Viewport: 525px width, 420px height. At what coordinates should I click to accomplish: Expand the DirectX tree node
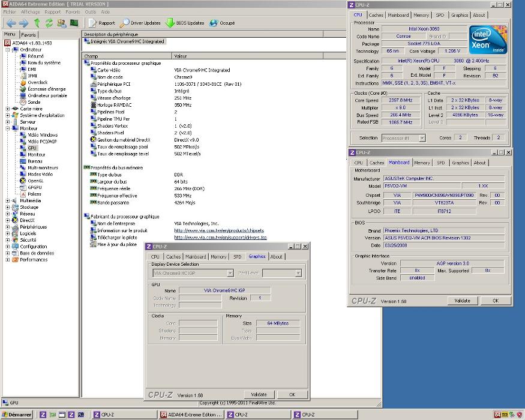pyautogui.click(x=7, y=220)
